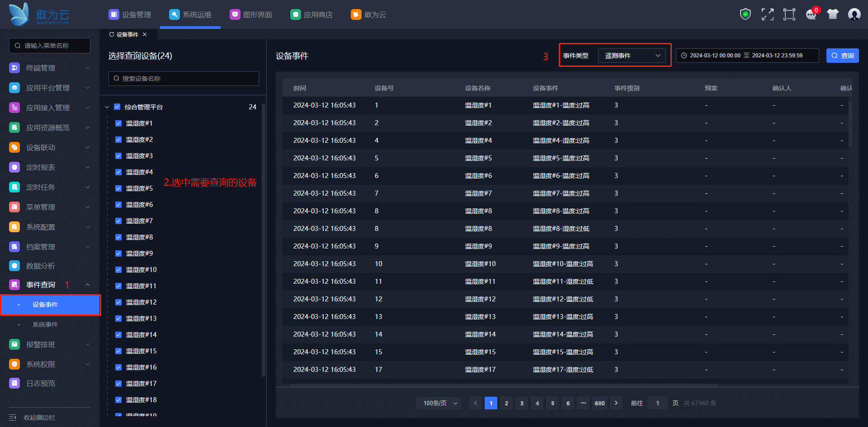Uncheck the 温湿度#3 device checkbox
The image size is (868, 427).
pyautogui.click(x=118, y=156)
